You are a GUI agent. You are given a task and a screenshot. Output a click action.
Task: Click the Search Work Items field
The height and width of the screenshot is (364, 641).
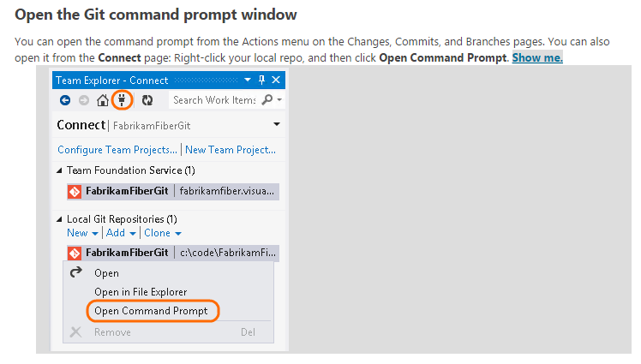click(x=214, y=100)
